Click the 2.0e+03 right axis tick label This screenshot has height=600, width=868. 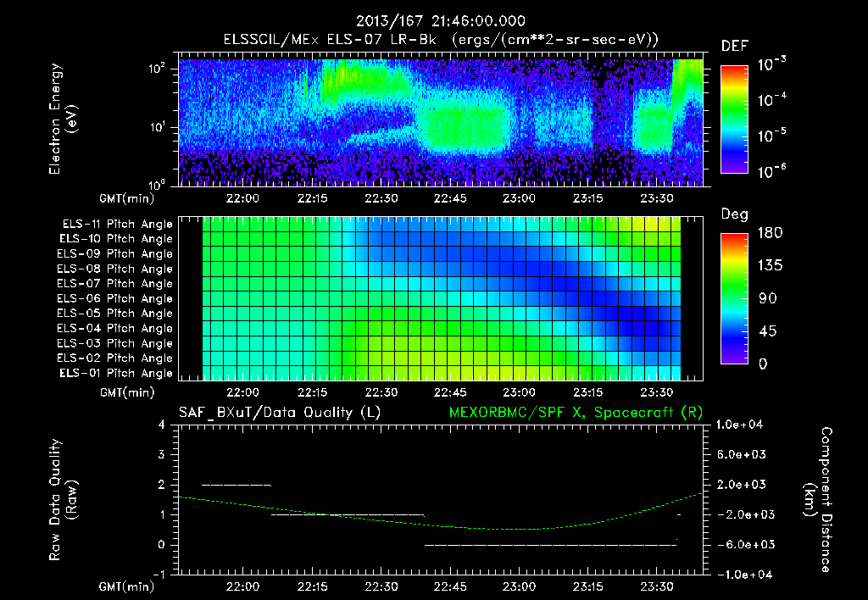(x=741, y=485)
